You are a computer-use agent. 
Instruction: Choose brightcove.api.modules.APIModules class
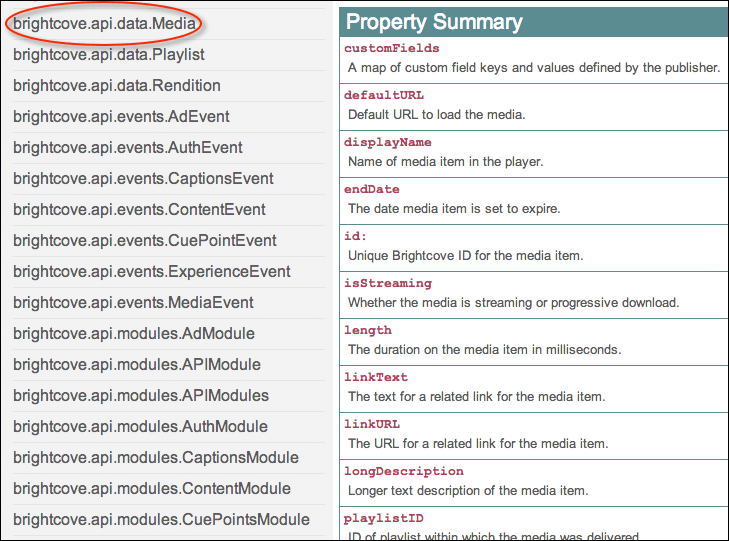[141, 396]
